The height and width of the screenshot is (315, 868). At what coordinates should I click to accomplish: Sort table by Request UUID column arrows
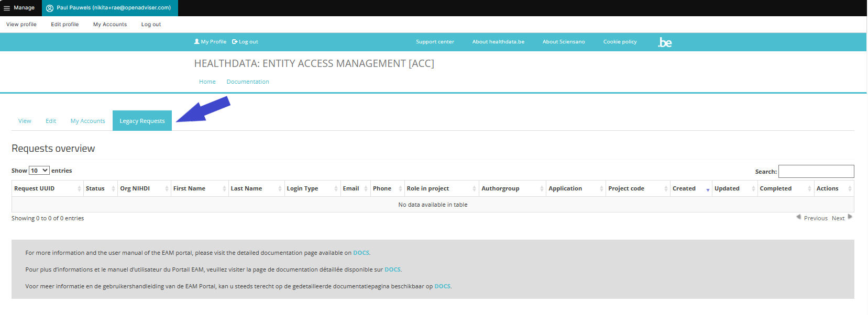click(79, 189)
